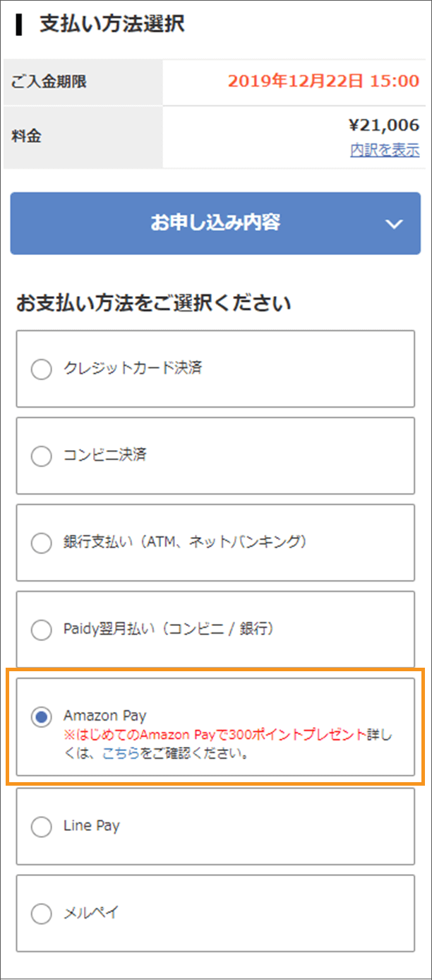Select the Line Pay radio button

pos(42,826)
